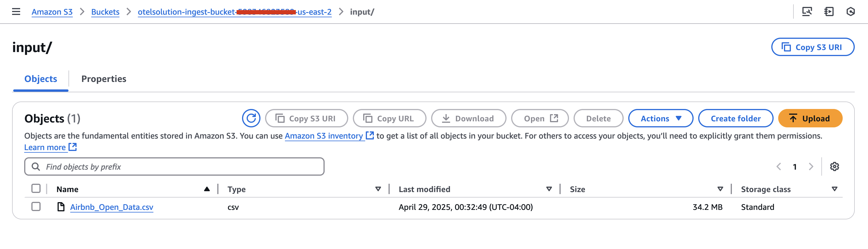Click Amazon S3 breadcrumb link
Screen dimensions: 868x249
pos(52,12)
